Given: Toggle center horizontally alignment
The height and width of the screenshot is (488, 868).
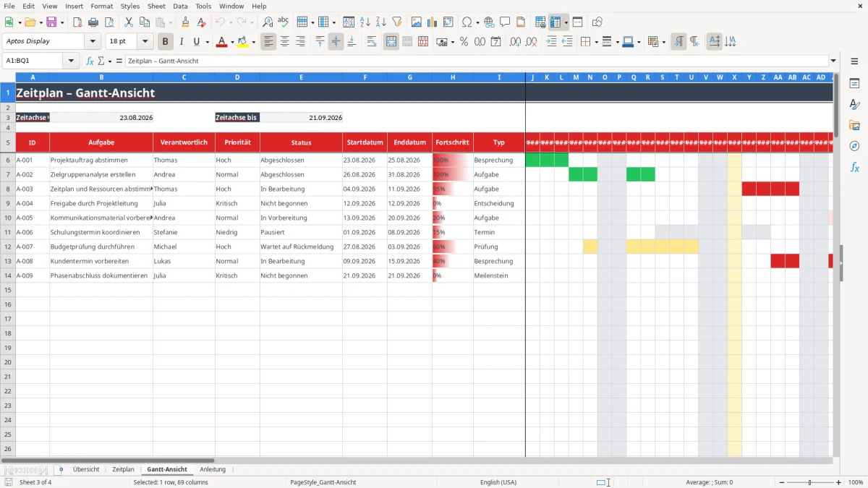Looking at the screenshot, I should [284, 42].
